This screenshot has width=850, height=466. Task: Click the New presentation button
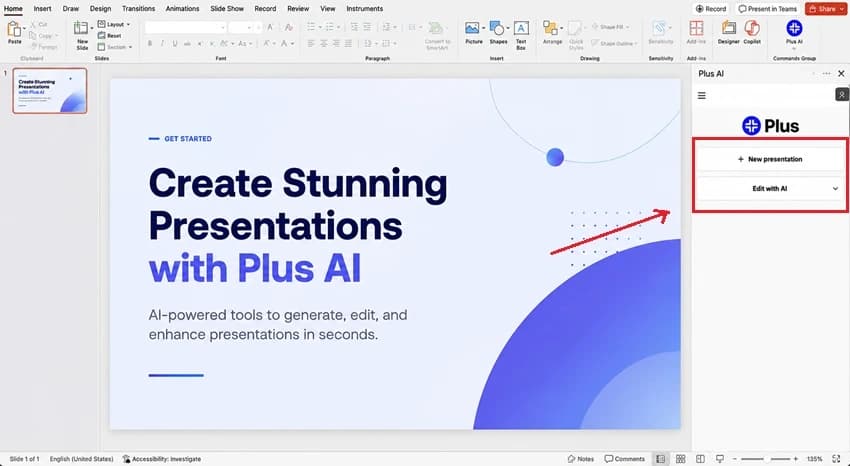770,159
